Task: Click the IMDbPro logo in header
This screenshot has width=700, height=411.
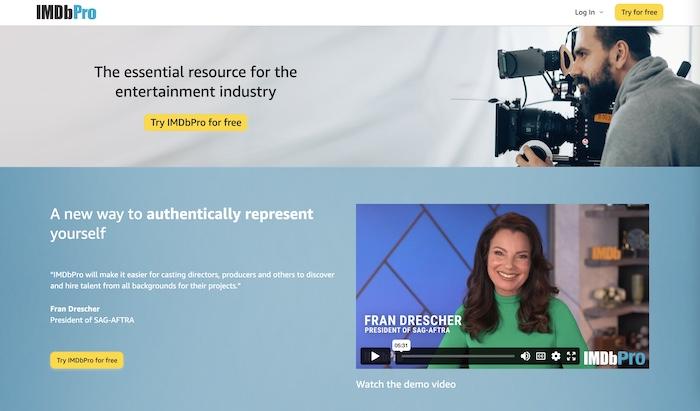Action: coord(66,12)
